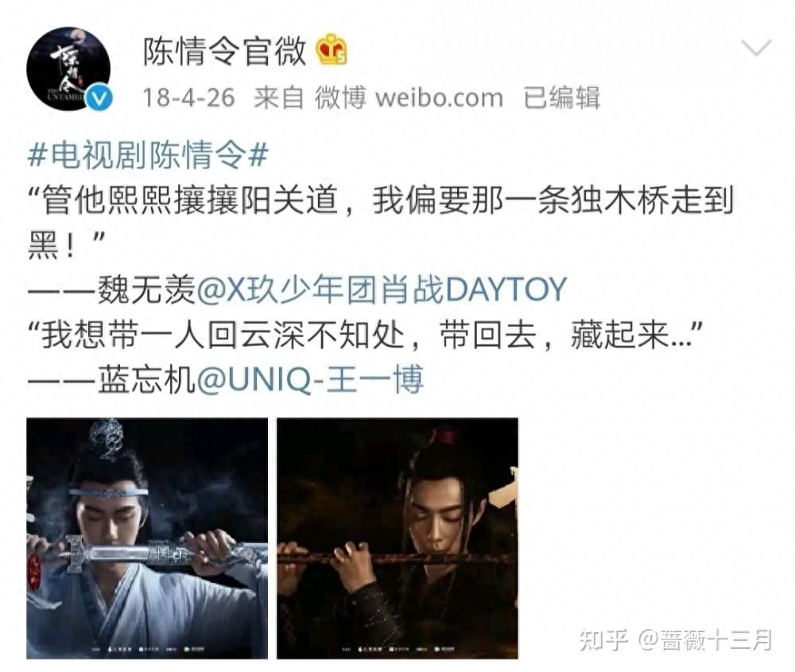The height and width of the screenshot is (672, 795).
Task: Open hashtag #电视剧陈情令#
Action: [148, 155]
